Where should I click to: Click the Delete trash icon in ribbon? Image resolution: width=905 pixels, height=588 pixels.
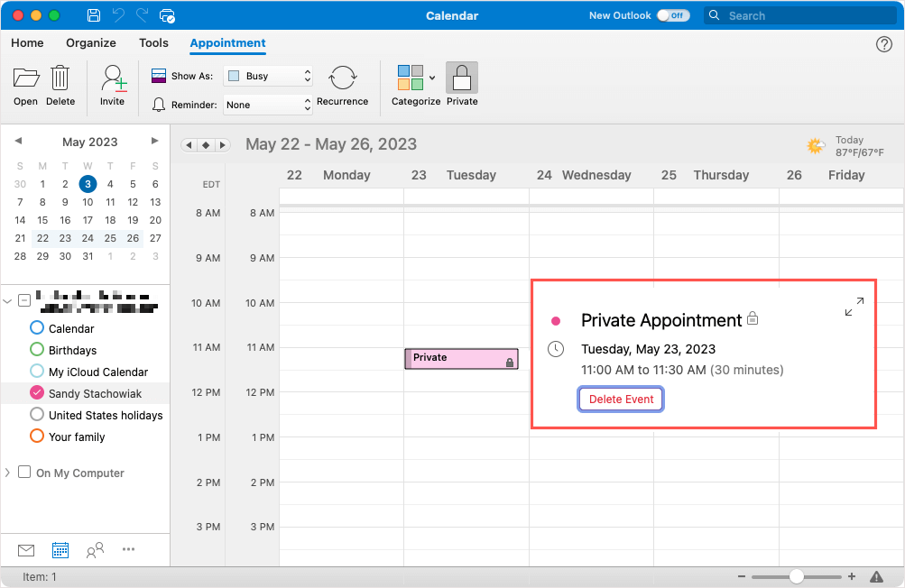tap(60, 78)
